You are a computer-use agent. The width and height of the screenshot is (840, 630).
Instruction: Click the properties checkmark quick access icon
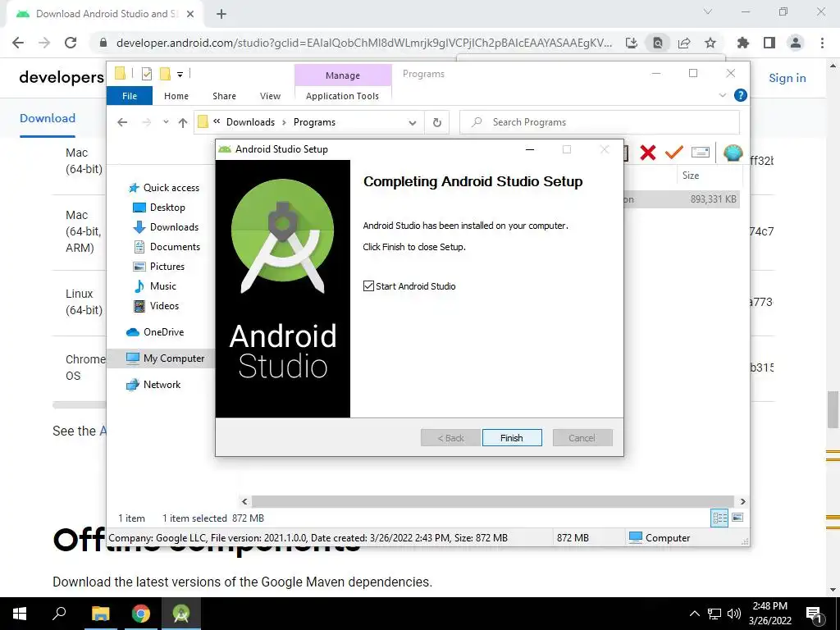(147, 74)
